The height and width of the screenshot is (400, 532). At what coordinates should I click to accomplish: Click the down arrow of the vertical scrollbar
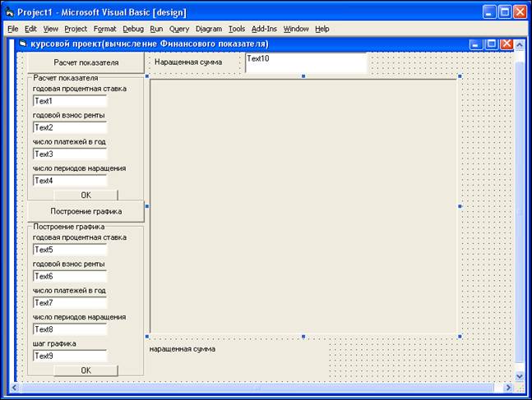pos(519,375)
